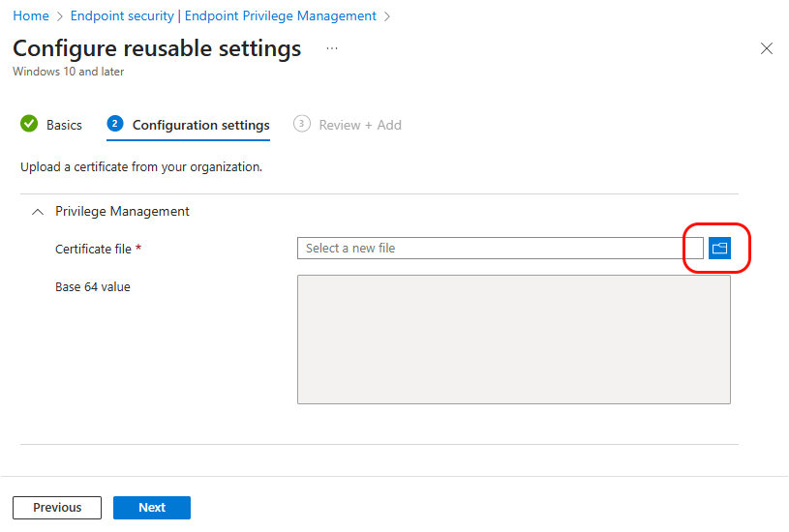789x532 pixels.
Task: Click the Next button
Action: (x=152, y=508)
